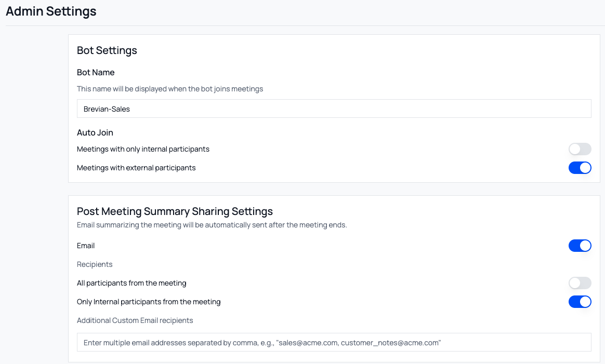
Task: Click the email summary description text
Action: point(212,225)
